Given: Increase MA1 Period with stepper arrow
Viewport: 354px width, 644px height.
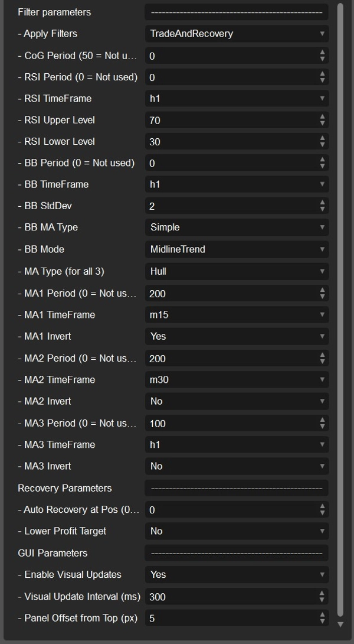Looking at the screenshot, I should (x=323, y=290).
